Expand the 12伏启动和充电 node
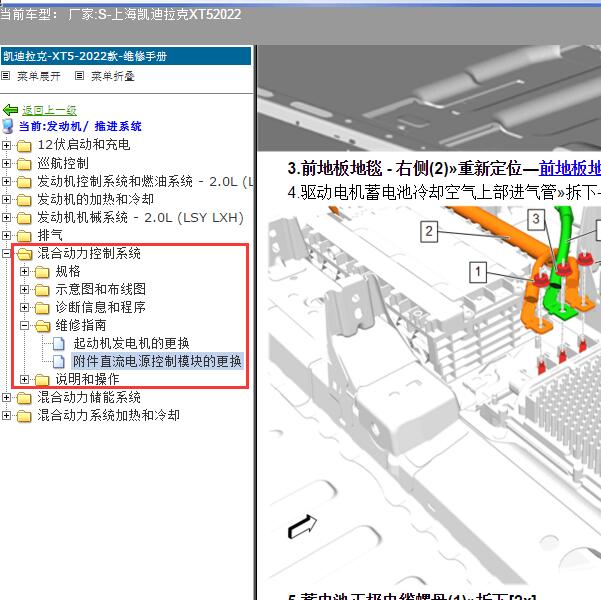Image resolution: width=601 pixels, height=600 pixels. click(x=6, y=145)
